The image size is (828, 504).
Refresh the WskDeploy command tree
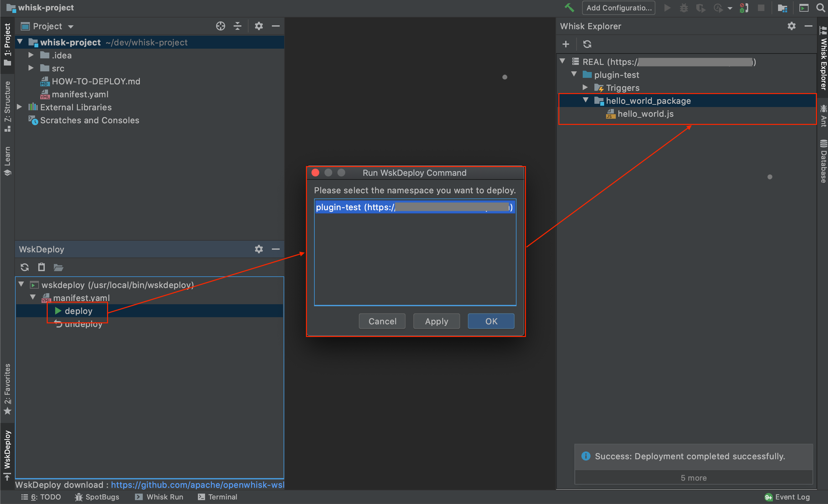(x=25, y=267)
